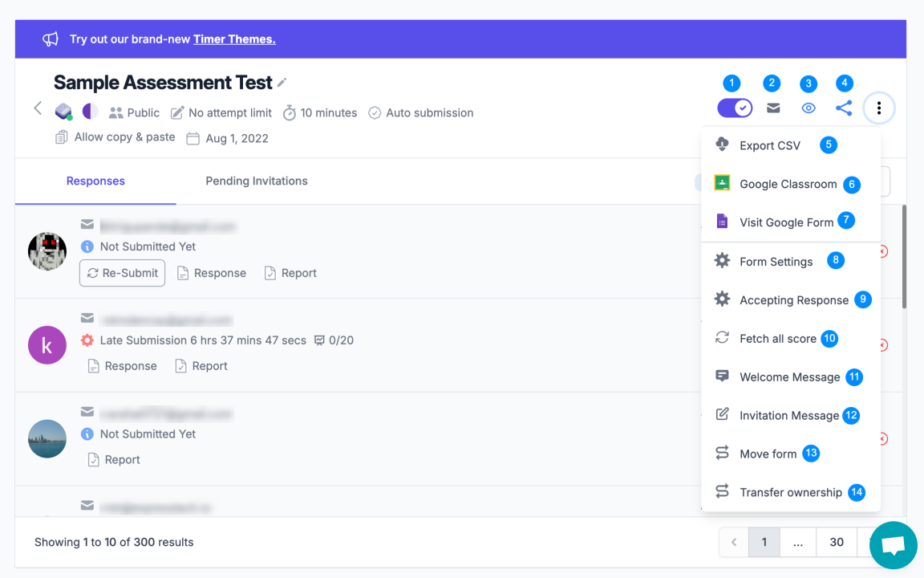Open the email invitation icon
This screenshot has height=578, width=924.
(772, 108)
